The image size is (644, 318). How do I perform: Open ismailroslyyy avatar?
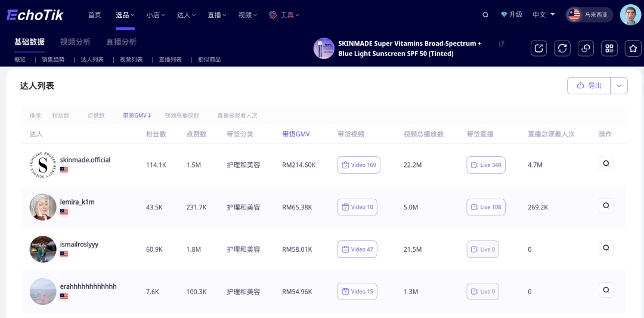tap(43, 249)
